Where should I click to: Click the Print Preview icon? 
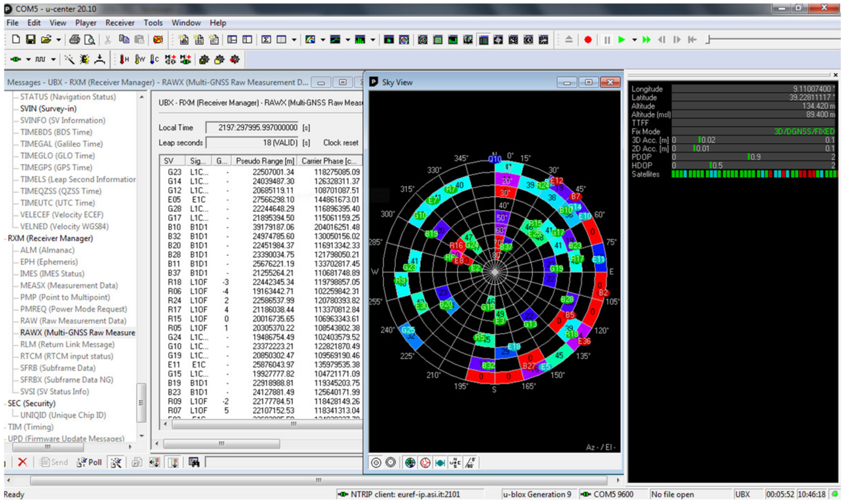(x=90, y=39)
